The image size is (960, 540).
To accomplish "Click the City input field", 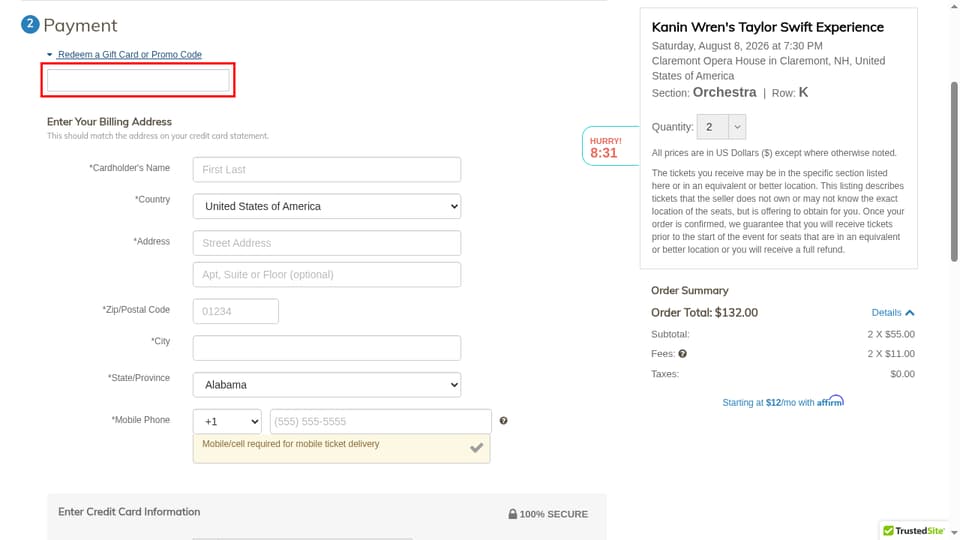I will [326, 348].
